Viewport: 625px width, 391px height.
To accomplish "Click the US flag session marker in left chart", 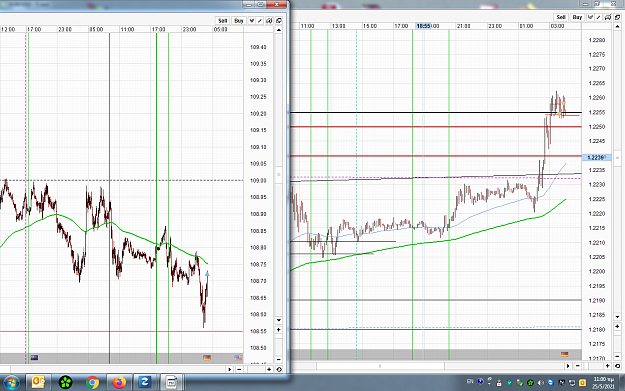I will 238,358.
